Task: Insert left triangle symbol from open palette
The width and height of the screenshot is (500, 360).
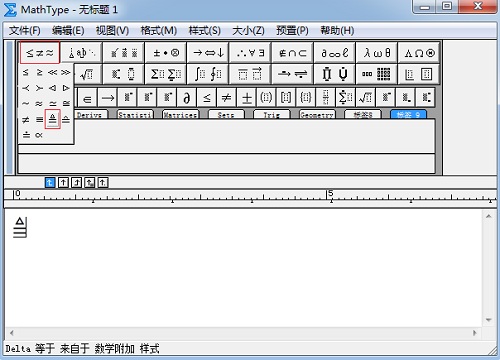Action: [53, 88]
